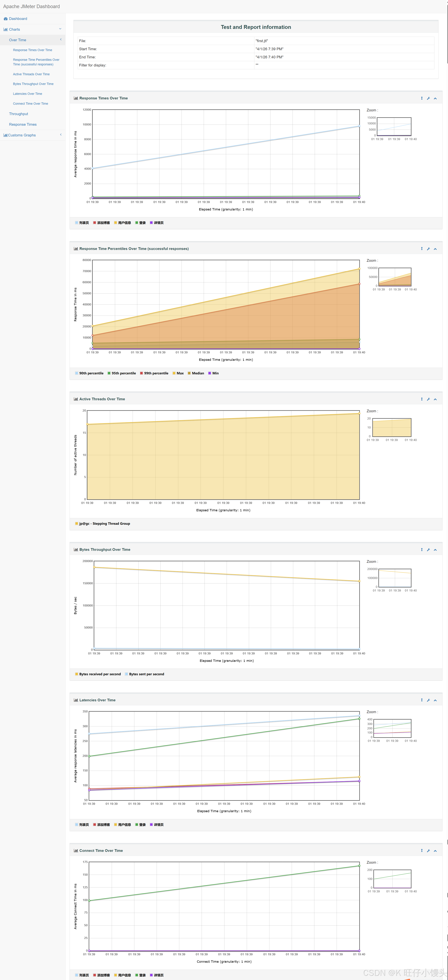Open the Throughput sidebar menu item
448x980 pixels.
(x=19, y=114)
